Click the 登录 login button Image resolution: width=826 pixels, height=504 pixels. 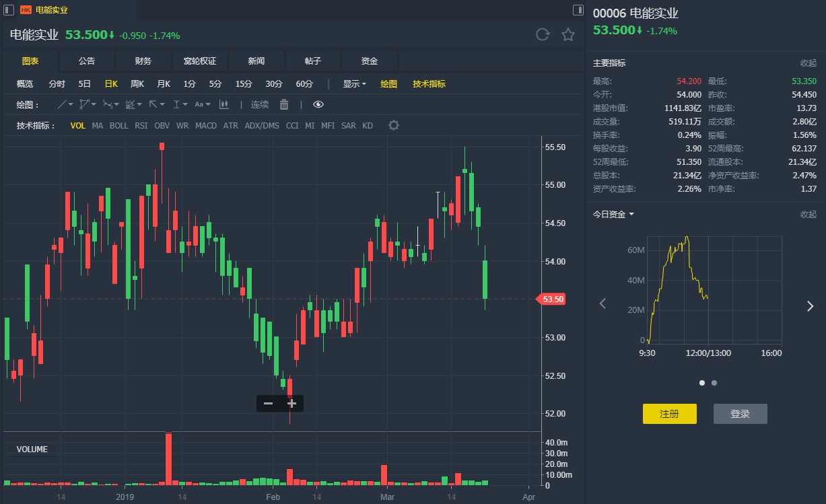741,414
